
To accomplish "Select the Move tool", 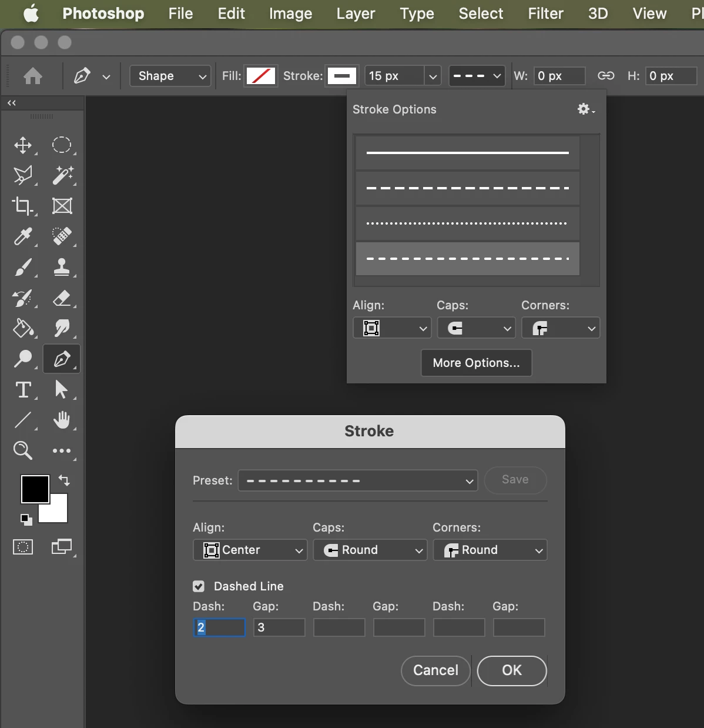I will pos(23,145).
